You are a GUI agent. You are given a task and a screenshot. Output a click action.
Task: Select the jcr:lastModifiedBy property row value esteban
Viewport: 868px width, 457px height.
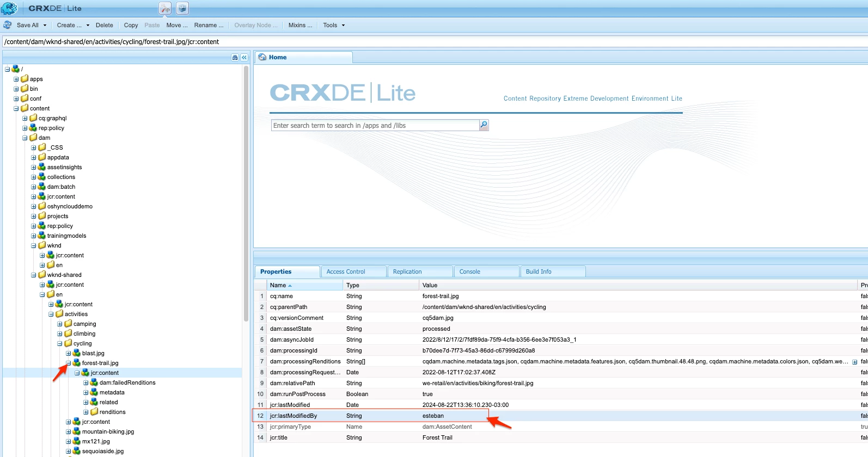tap(433, 416)
